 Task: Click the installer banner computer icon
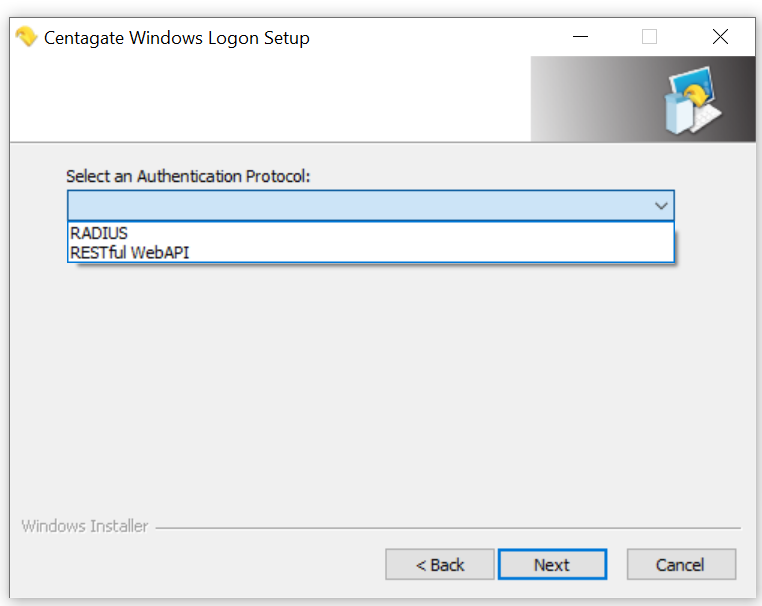coord(692,101)
